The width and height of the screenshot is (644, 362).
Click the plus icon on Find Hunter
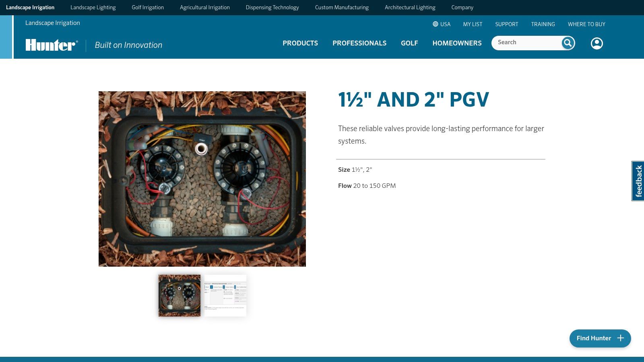tap(621, 338)
